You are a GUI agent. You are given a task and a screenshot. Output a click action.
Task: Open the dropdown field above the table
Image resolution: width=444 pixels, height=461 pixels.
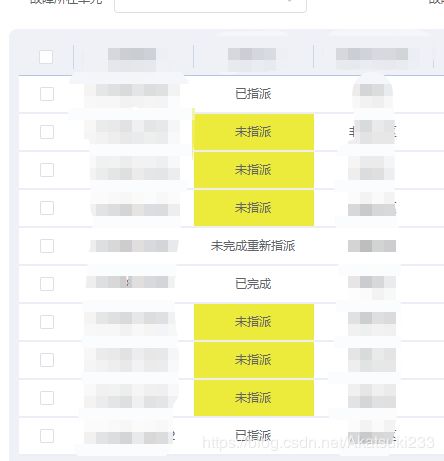pos(210,5)
